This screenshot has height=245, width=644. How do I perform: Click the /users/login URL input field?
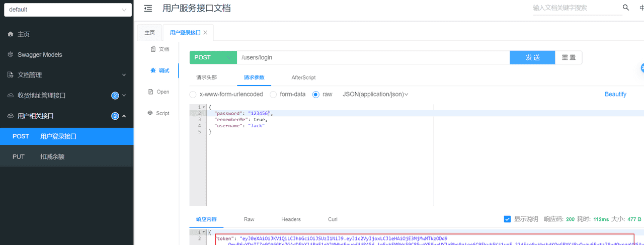(372, 57)
